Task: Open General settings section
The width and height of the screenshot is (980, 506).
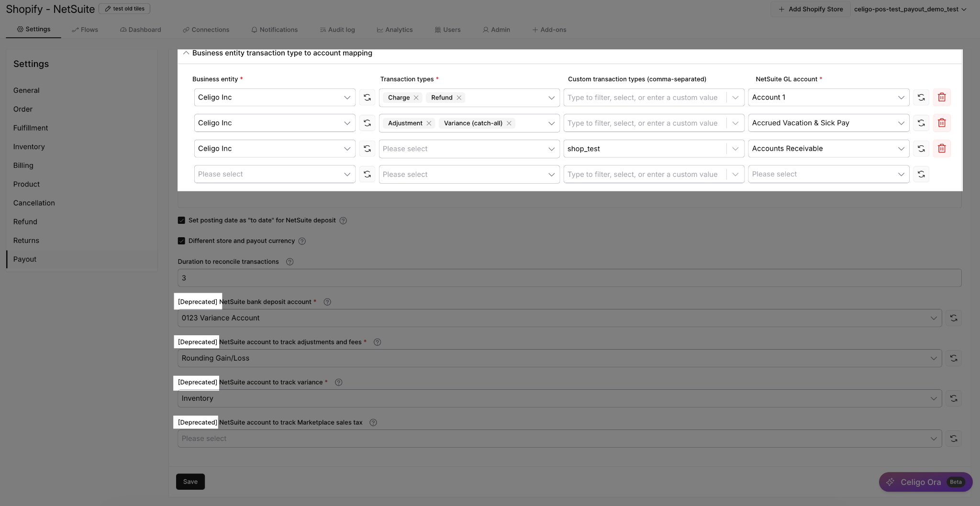Action: [x=26, y=90]
